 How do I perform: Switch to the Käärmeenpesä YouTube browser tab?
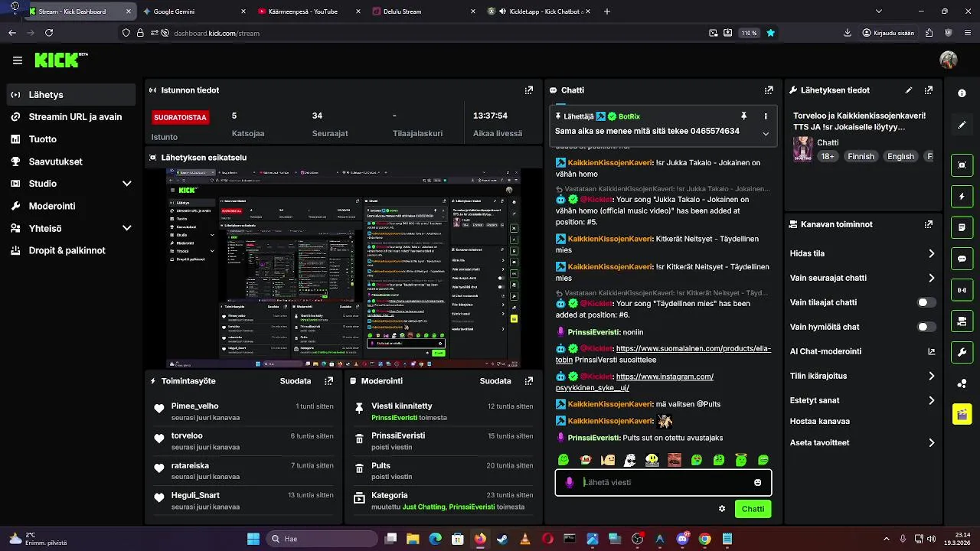pyautogui.click(x=309, y=11)
